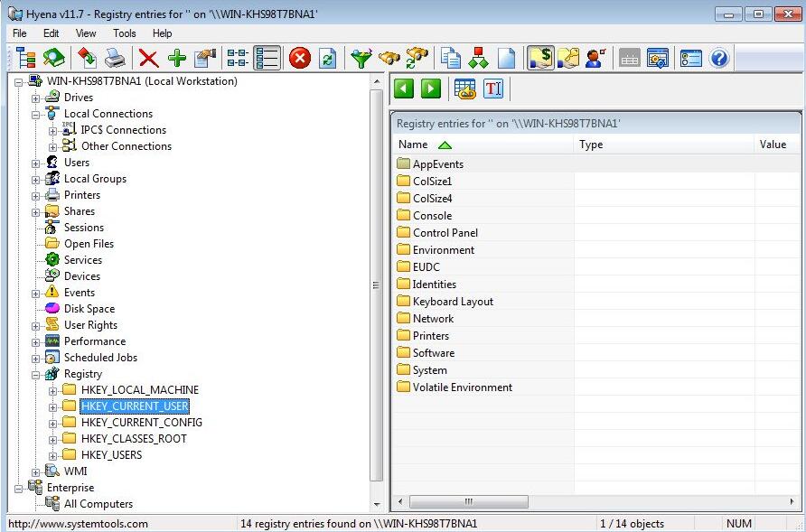Click the copy documents icon
Screen dimensions: 806x532
pos(451,58)
